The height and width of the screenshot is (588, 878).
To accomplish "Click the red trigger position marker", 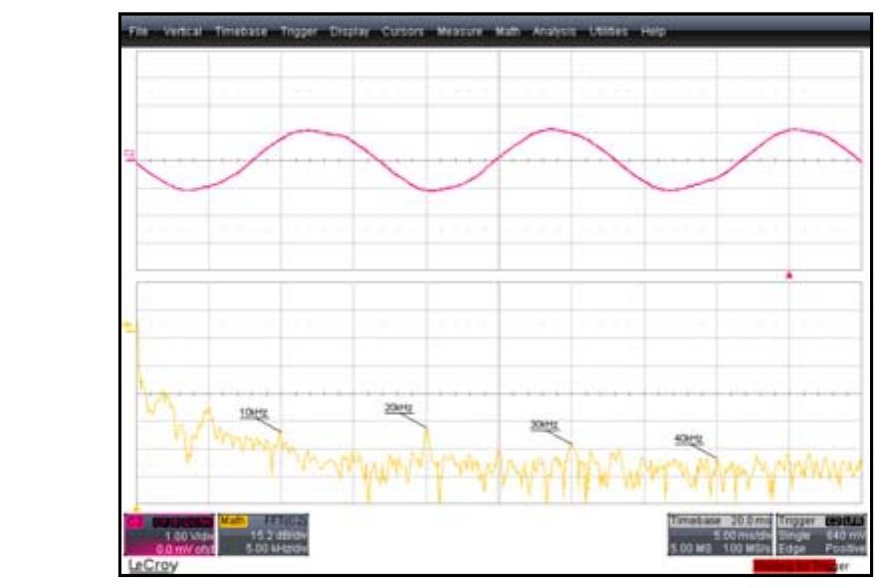I will pos(788,275).
